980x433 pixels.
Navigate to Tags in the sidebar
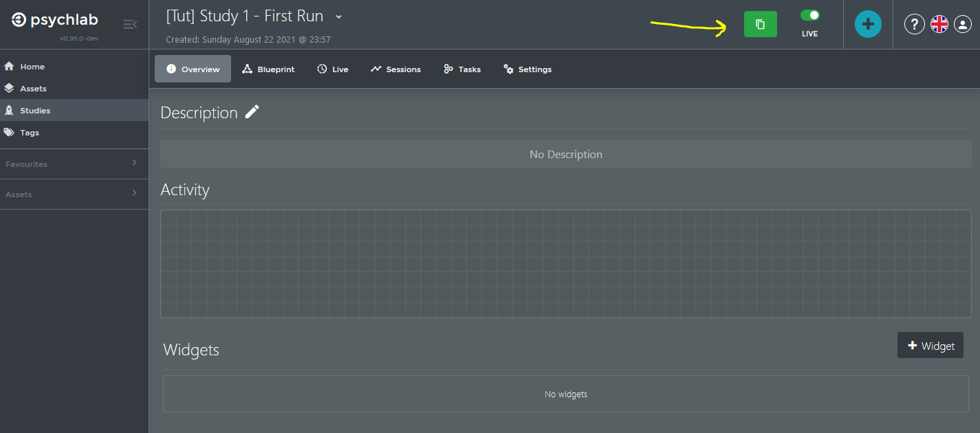pos(30,133)
